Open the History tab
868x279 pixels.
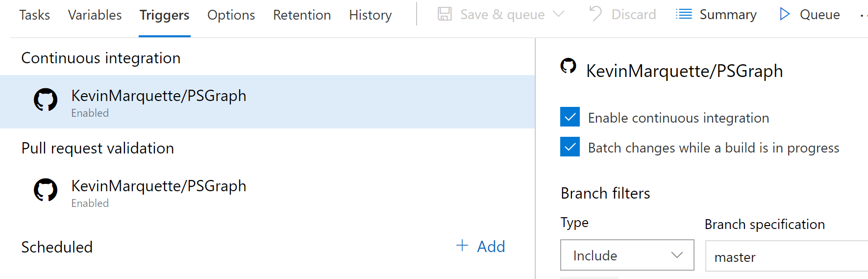371,15
